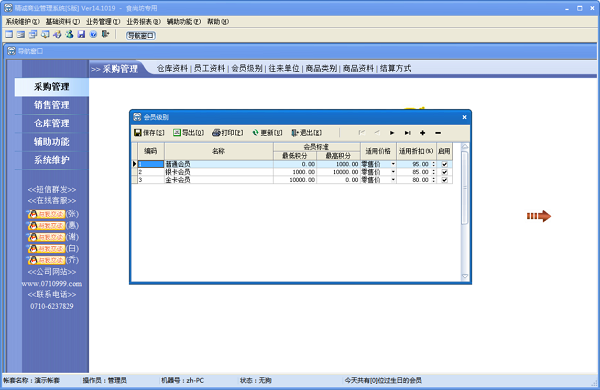
Task: Click the Export (导出) icon in dialog toolbar
Action: 177,132
